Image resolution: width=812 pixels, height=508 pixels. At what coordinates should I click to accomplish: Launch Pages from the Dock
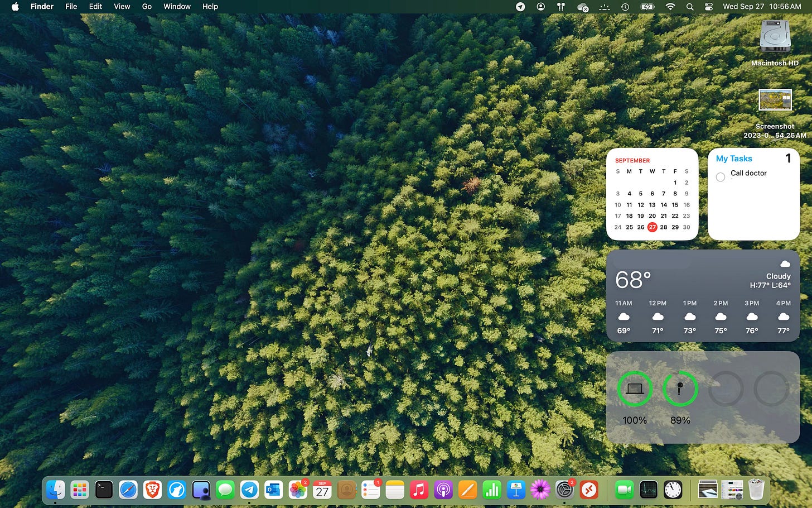pyautogui.click(x=468, y=490)
